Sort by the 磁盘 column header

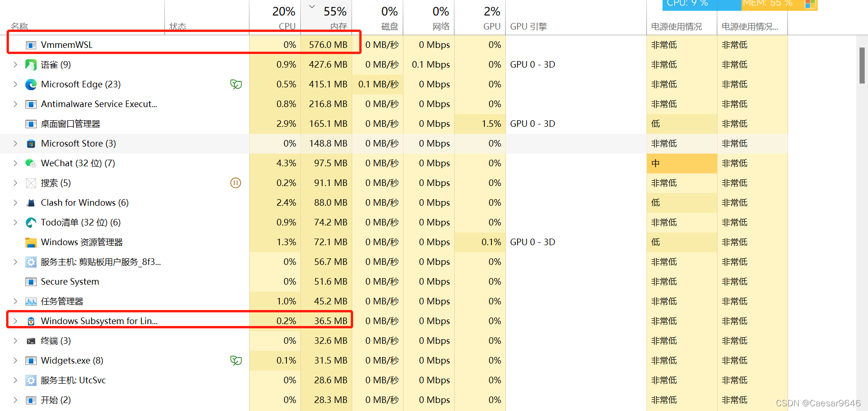click(x=378, y=17)
